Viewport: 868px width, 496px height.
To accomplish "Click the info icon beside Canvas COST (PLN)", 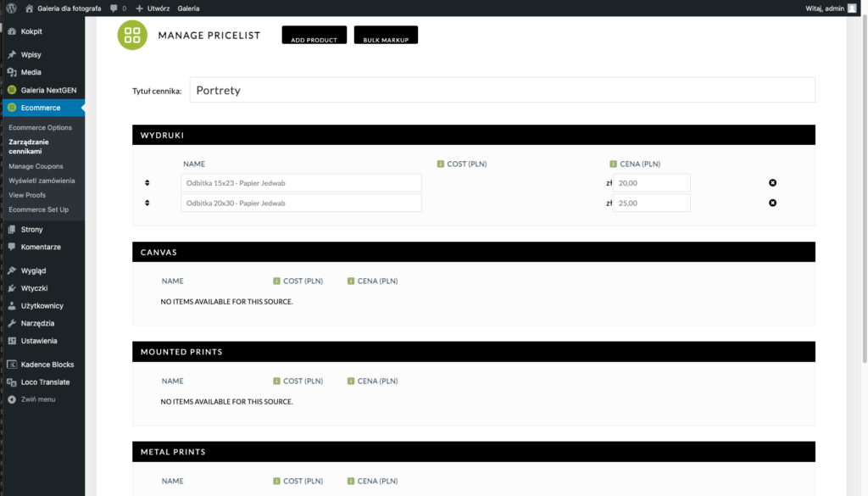I will (x=276, y=281).
